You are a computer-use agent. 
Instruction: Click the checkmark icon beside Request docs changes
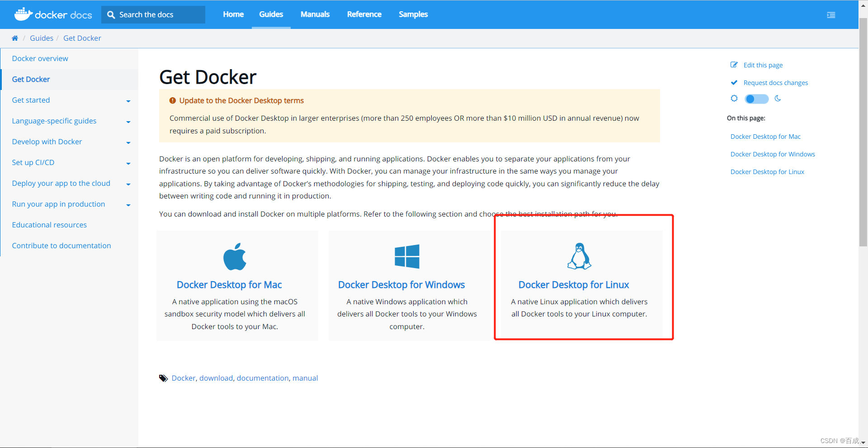pyautogui.click(x=734, y=82)
